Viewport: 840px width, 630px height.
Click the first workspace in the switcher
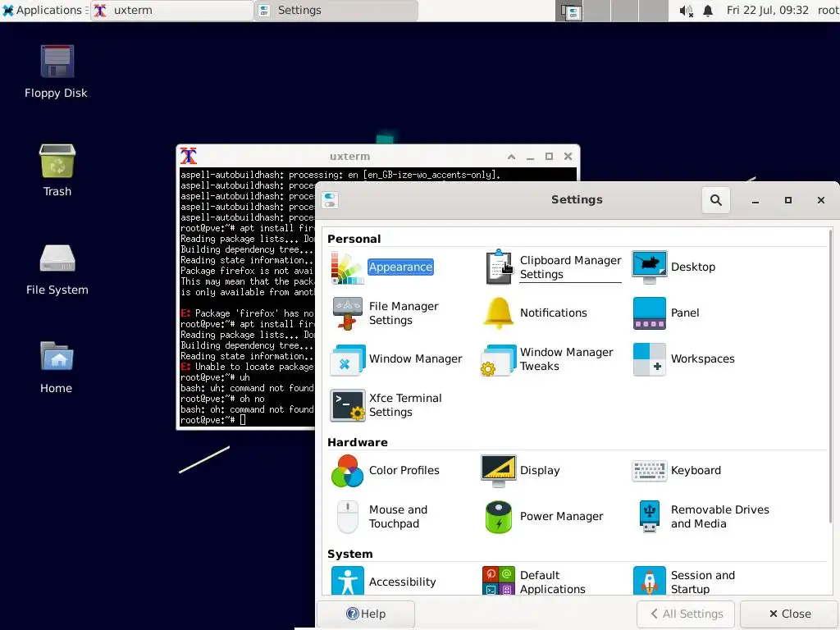tap(569, 11)
